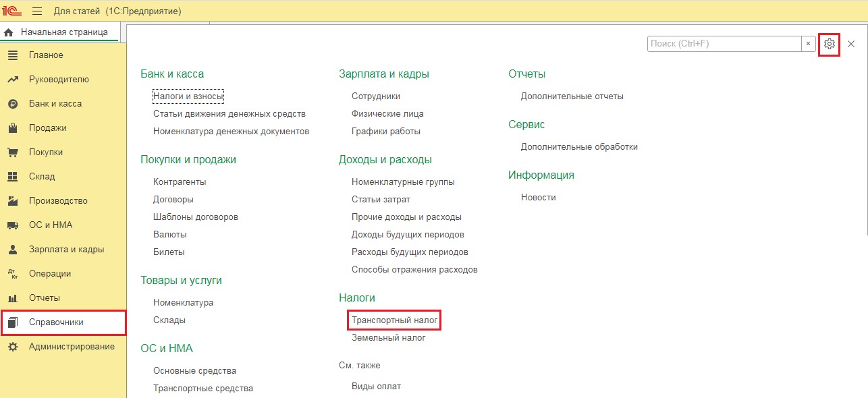
Task: Open Графики работы link
Action: click(x=386, y=132)
